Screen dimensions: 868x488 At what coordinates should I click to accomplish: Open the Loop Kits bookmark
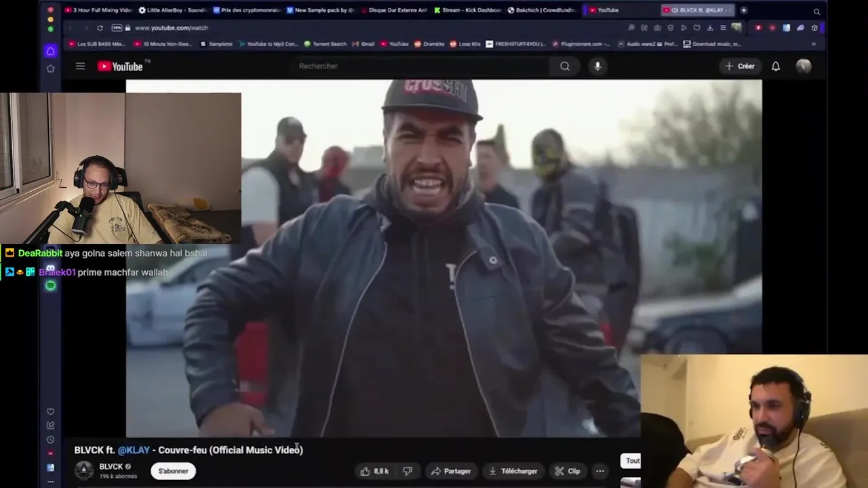465,44
